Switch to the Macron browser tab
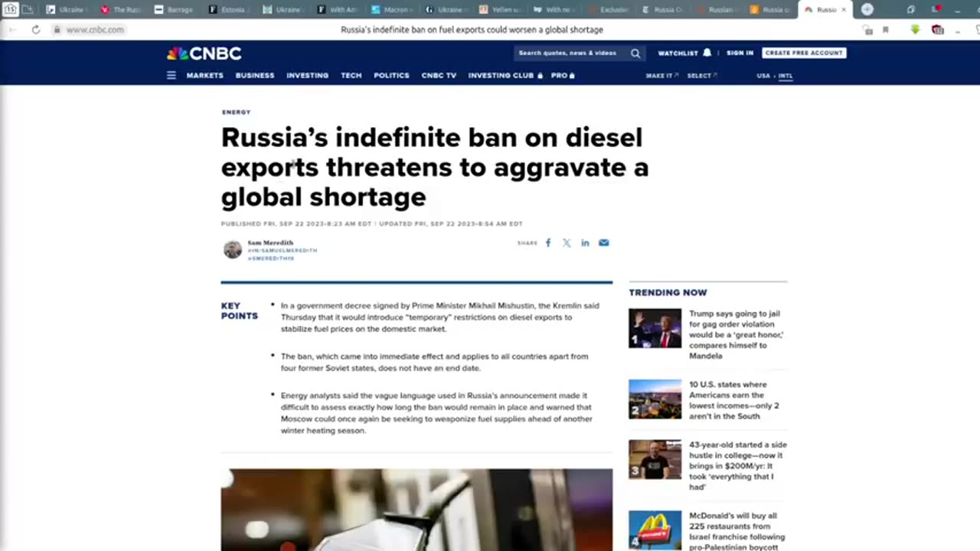 tap(392, 10)
